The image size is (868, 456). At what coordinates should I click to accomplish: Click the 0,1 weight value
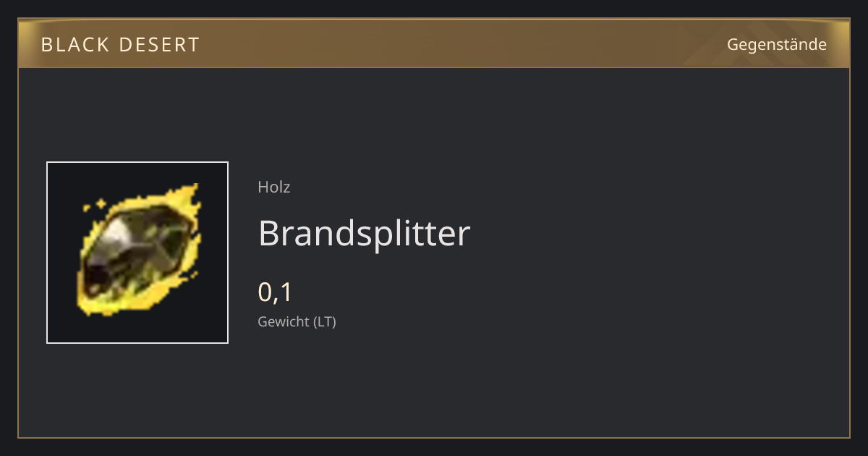click(x=275, y=292)
